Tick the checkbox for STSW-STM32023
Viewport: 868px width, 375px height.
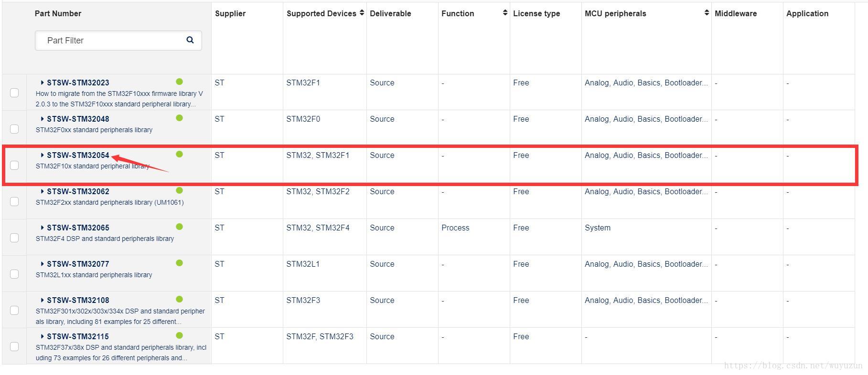coord(14,93)
